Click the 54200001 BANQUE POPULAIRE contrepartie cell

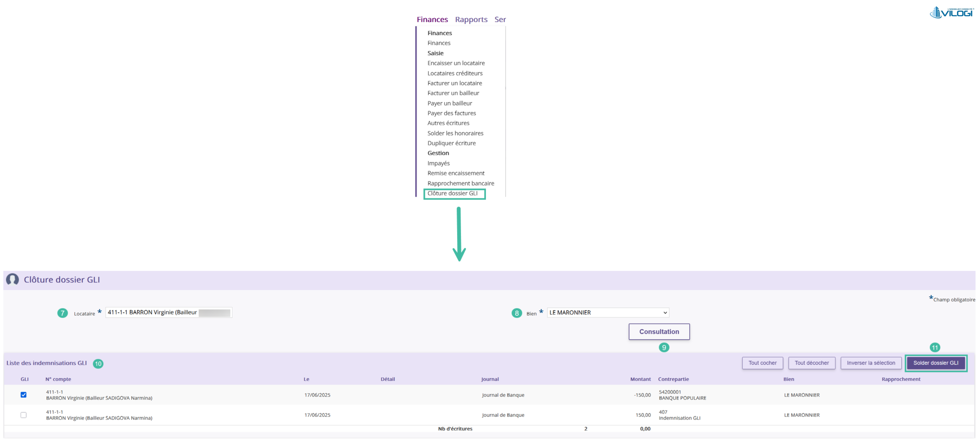click(x=682, y=395)
